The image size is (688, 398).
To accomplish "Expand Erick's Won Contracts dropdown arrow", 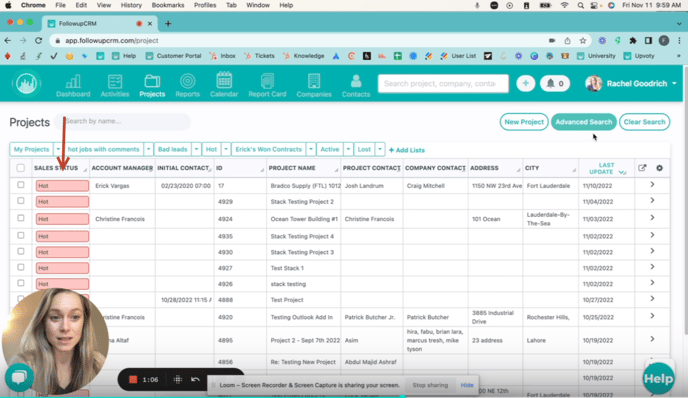I will 311,149.
